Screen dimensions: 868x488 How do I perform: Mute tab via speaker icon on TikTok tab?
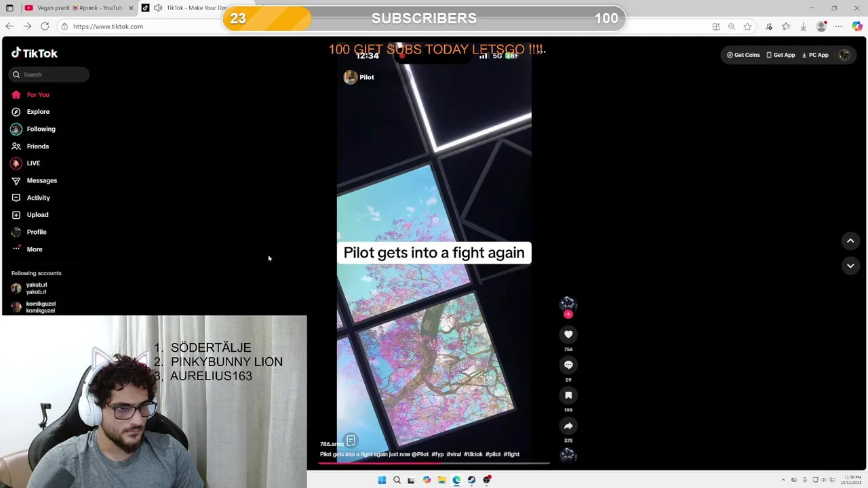pos(158,7)
